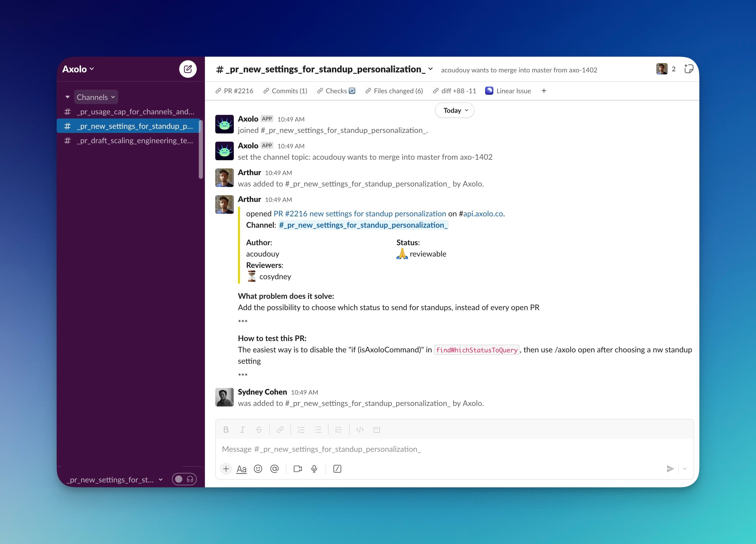This screenshot has height=544, width=756.
Task: Open the api.axolo.co repository link
Action: [x=483, y=214]
